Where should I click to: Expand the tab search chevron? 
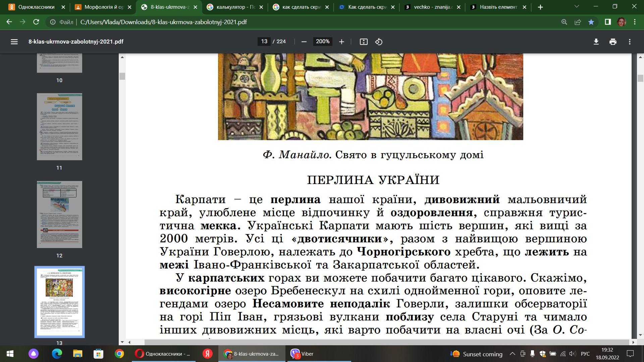(576, 6)
